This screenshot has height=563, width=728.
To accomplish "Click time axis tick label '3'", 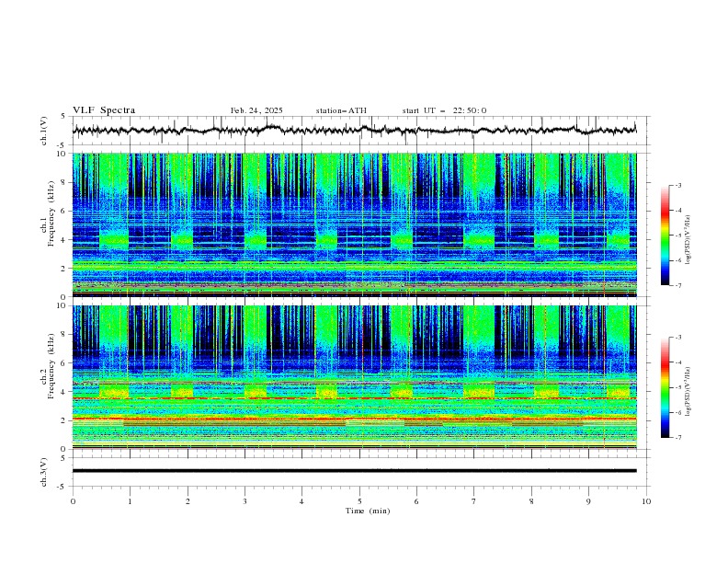I will [x=245, y=501].
